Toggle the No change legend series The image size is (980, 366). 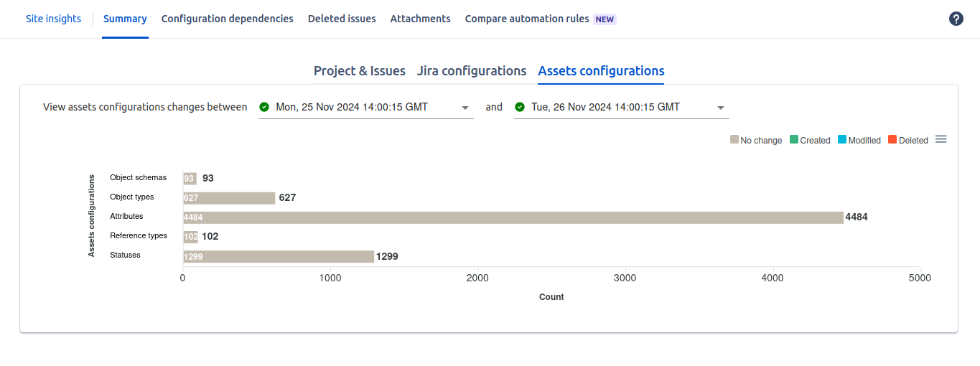click(x=756, y=141)
